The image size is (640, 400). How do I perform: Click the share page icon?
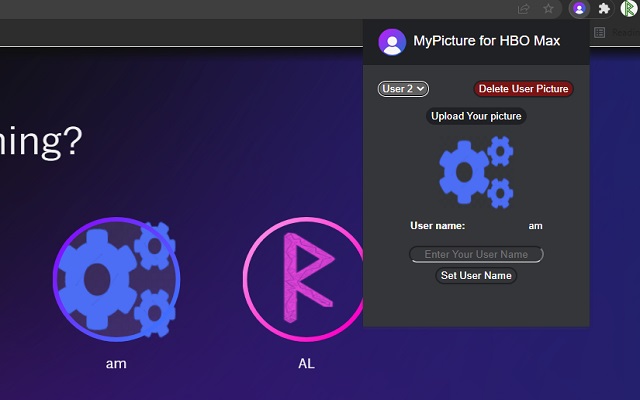(x=523, y=9)
